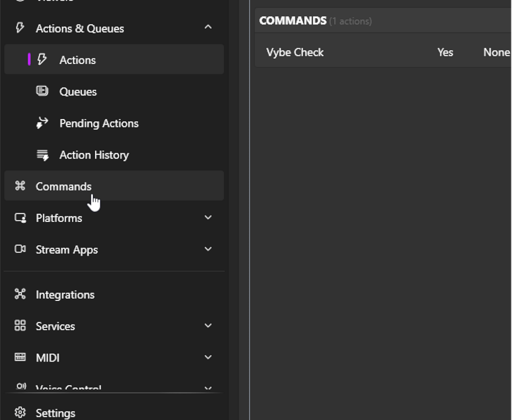Viewport: 512px width, 420px height.
Task: Click the Pending Actions arrow icon
Action: [42, 123]
